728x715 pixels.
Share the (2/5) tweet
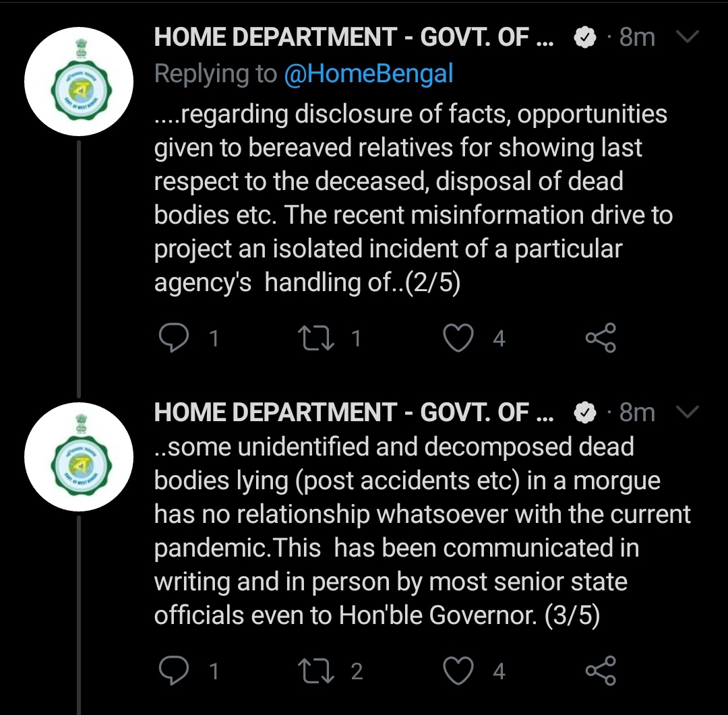(x=600, y=338)
